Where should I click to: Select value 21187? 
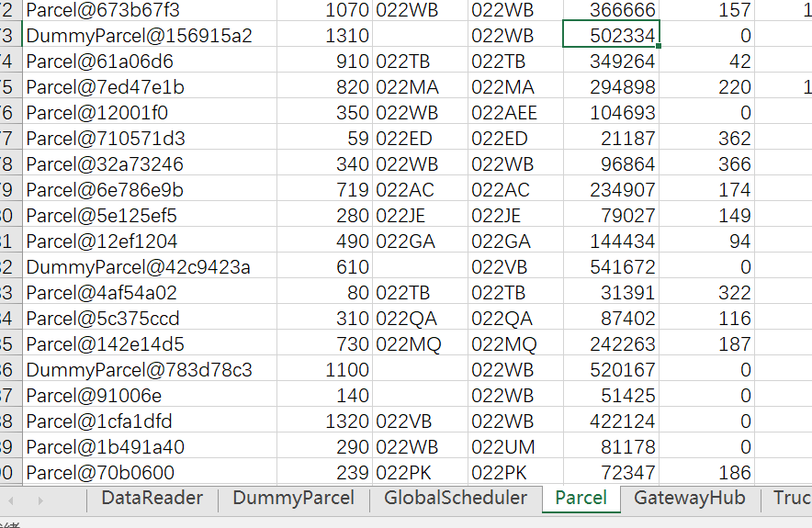(611, 137)
